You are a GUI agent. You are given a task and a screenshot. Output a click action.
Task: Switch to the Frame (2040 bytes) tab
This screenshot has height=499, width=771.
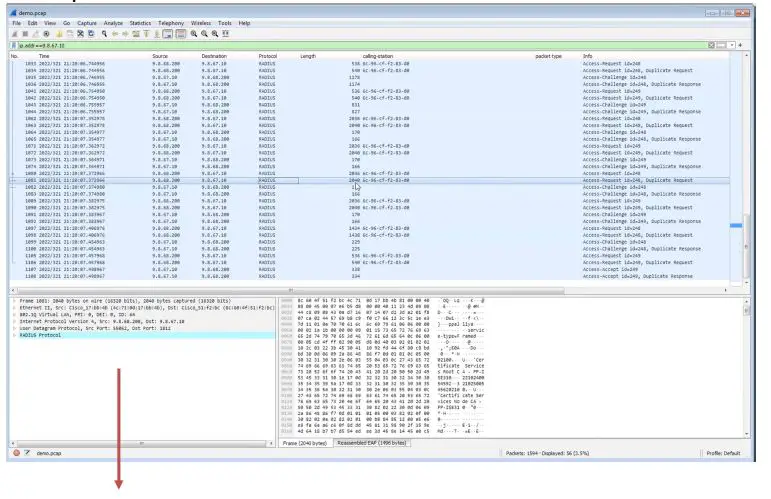point(304,443)
